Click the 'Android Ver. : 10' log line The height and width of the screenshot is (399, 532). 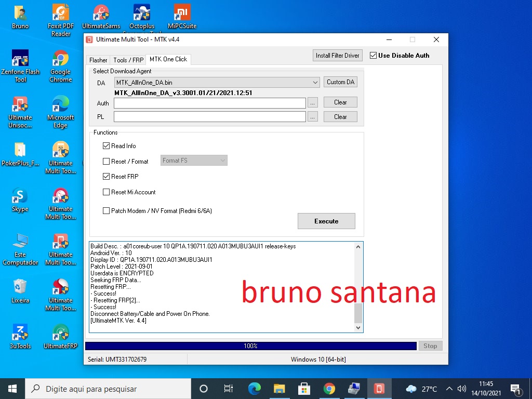tap(111, 253)
